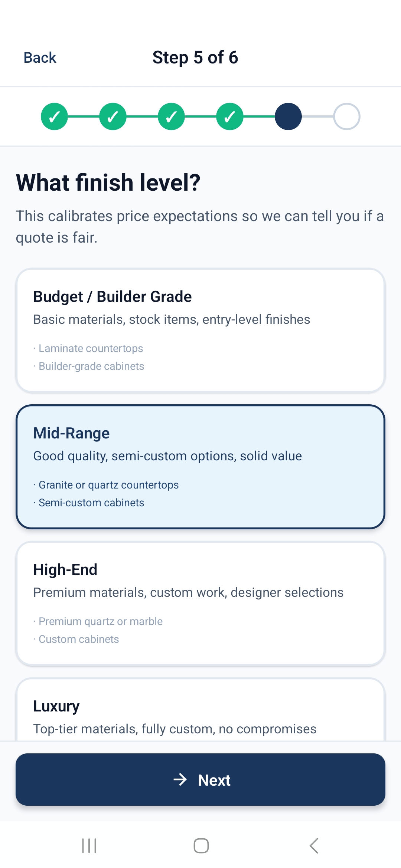Choose the High-End finish level card
The image size is (401, 868).
tap(200, 603)
